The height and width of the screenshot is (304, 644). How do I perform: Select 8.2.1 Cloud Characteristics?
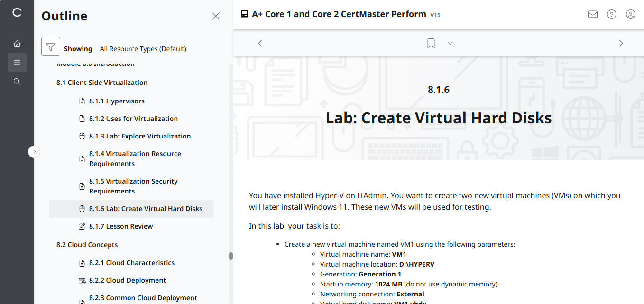pos(132,262)
